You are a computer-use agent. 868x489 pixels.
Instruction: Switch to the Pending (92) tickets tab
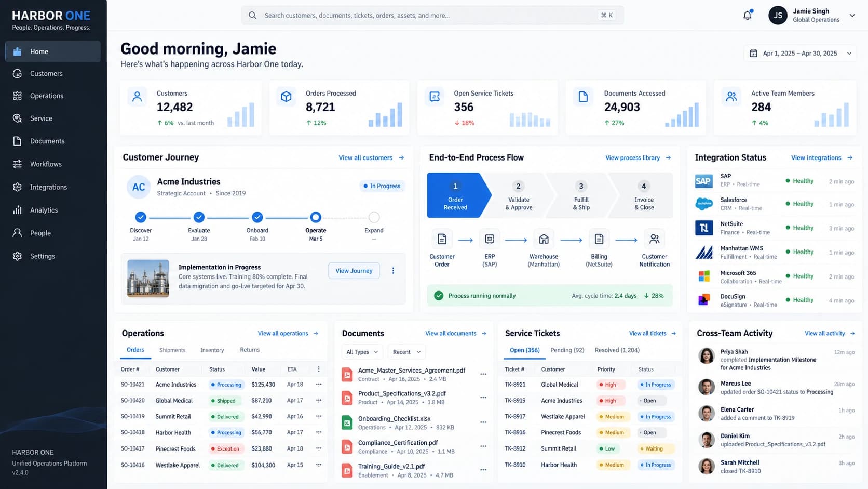pyautogui.click(x=567, y=350)
